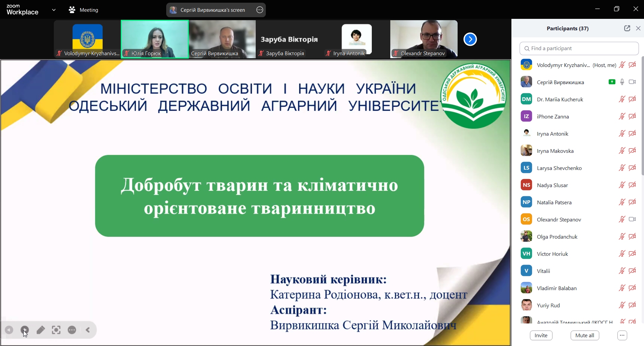Open the Meeting tab
This screenshot has width=644, height=346.
click(x=83, y=10)
